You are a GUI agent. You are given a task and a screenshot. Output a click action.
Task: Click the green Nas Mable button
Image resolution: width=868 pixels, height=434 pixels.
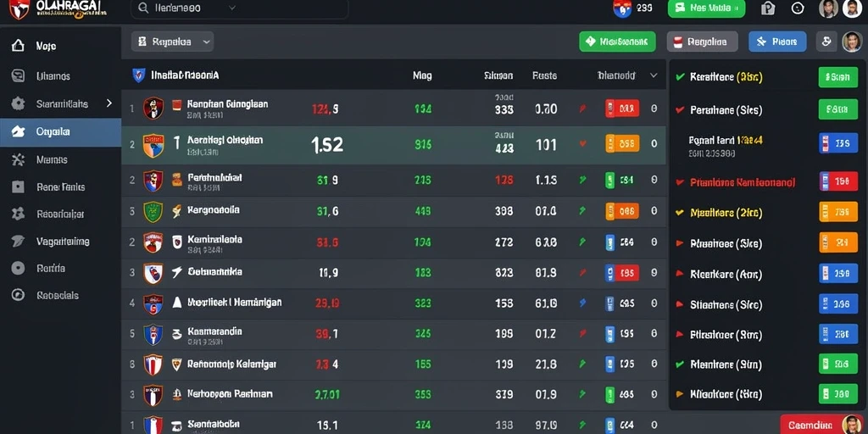pyautogui.click(x=706, y=8)
